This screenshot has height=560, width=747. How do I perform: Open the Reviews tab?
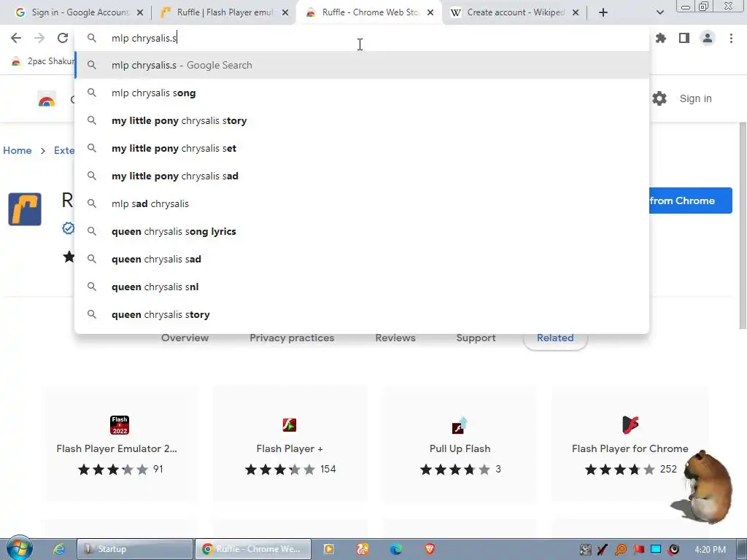[x=395, y=338]
